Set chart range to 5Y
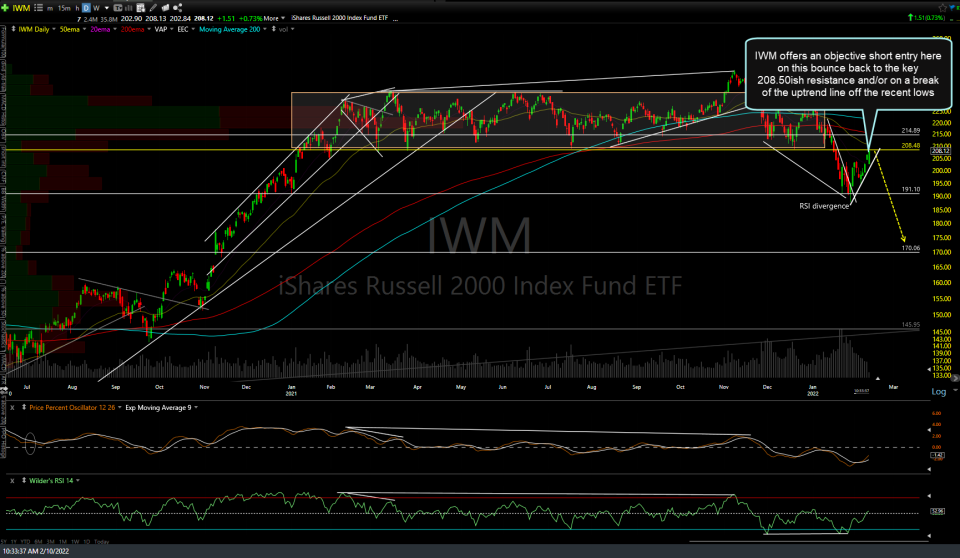The height and width of the screenshot is (558, 960). click(4, 541)
